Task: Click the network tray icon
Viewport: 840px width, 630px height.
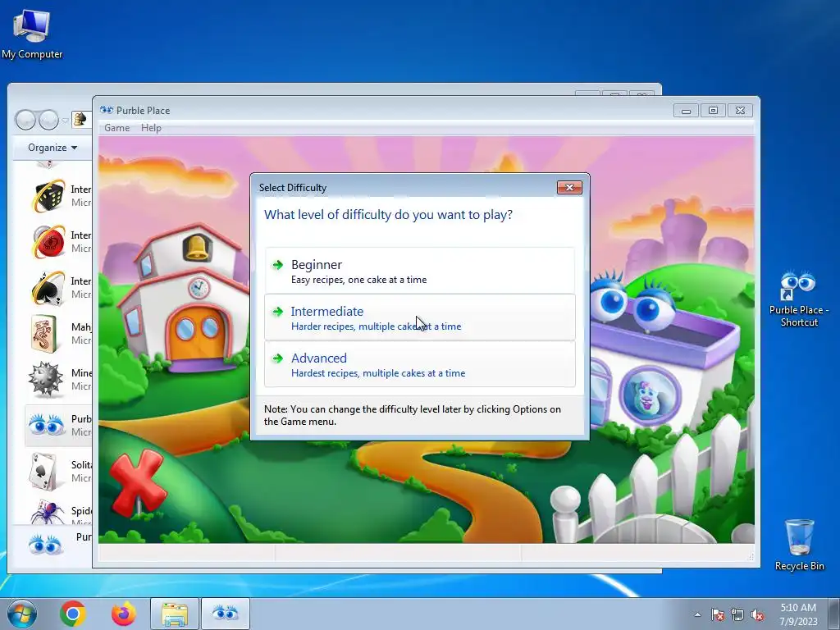Action: pyautogui.click(x=737, y=615)
